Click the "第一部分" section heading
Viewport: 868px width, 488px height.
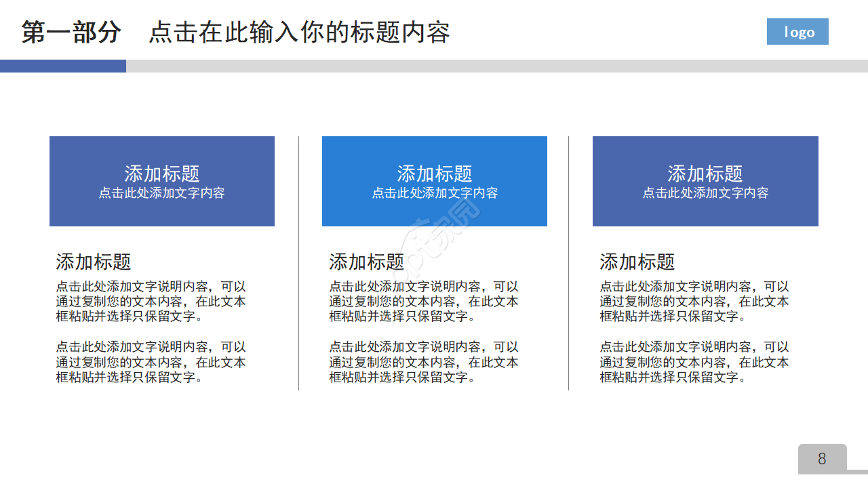pos(71,32)
